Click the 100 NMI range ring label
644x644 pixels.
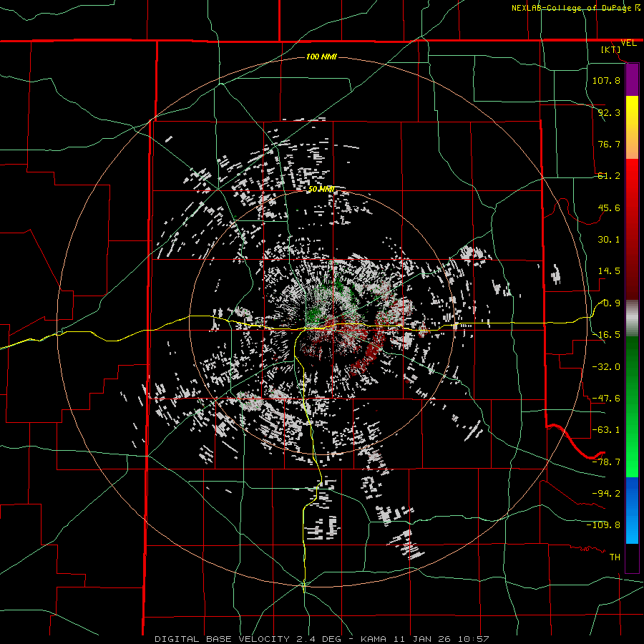click(x=321, y=57)
